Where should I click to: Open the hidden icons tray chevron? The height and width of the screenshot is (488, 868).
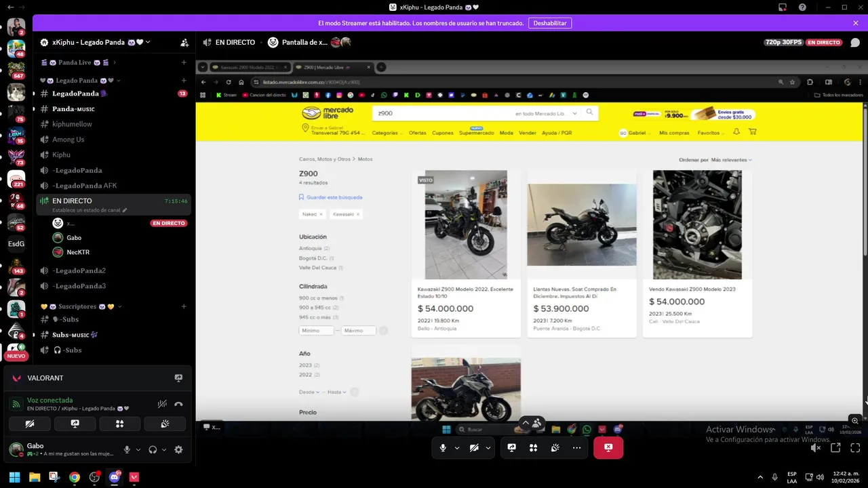click(x=759, y=477)
